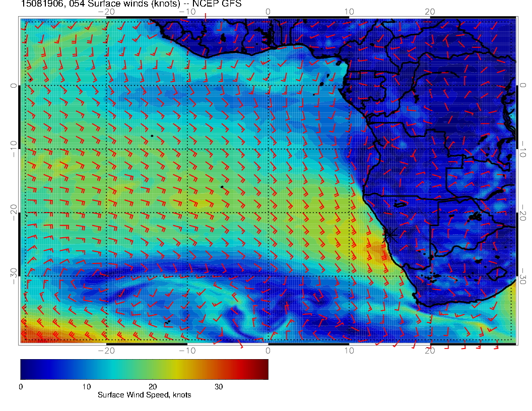Click the 'Surface Wind Speed, knots' label
532x411 pixels.
(x=144, y=395)
